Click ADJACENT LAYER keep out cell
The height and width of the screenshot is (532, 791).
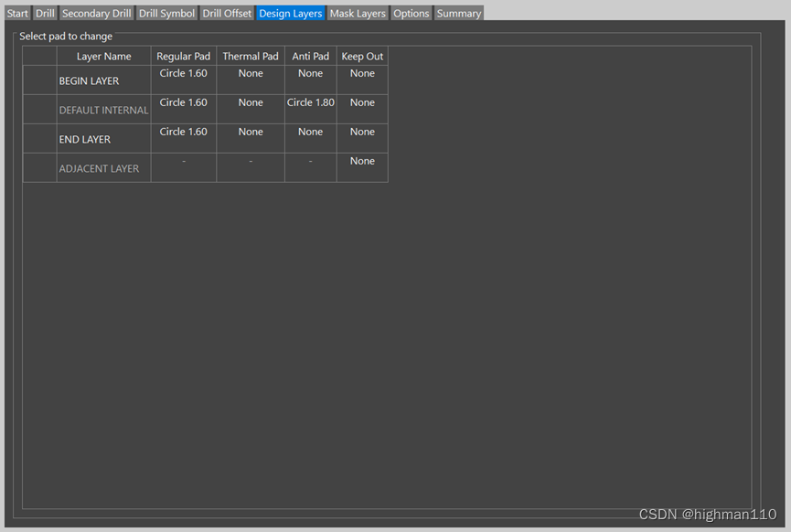[362, 167]
